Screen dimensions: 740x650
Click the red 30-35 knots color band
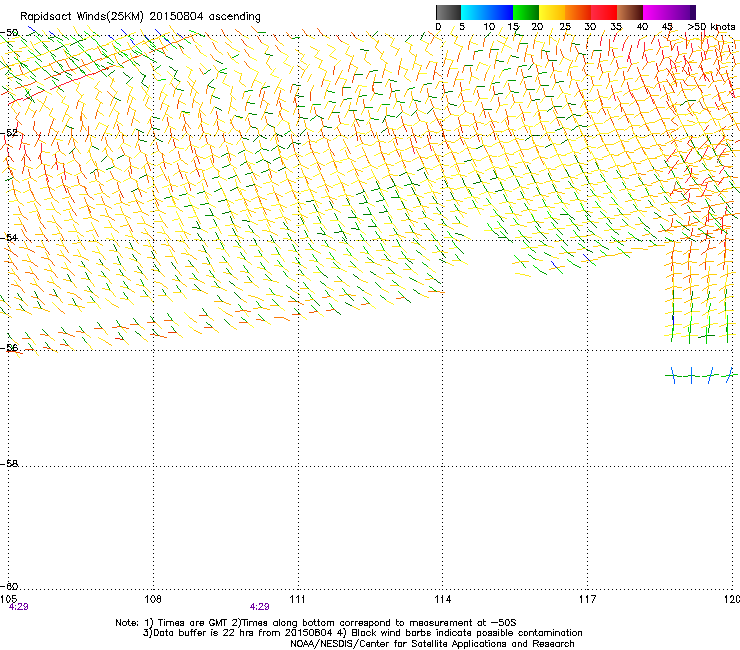pos(604,12)
